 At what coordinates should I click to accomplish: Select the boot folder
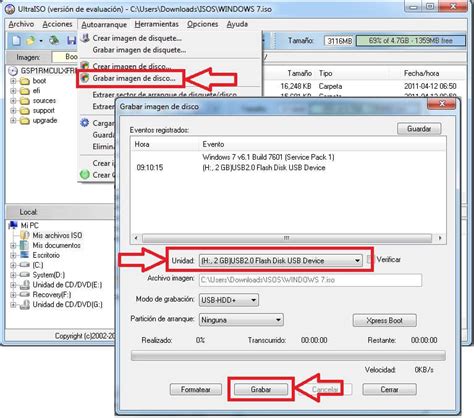point(39,81)
